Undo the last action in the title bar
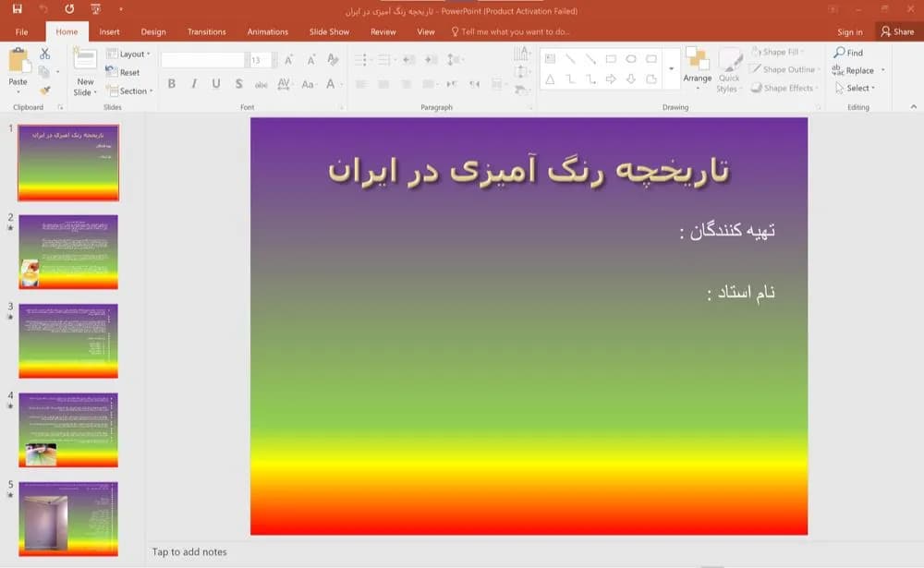The width and height of the screenshot is (924, 568). (43, 9)
